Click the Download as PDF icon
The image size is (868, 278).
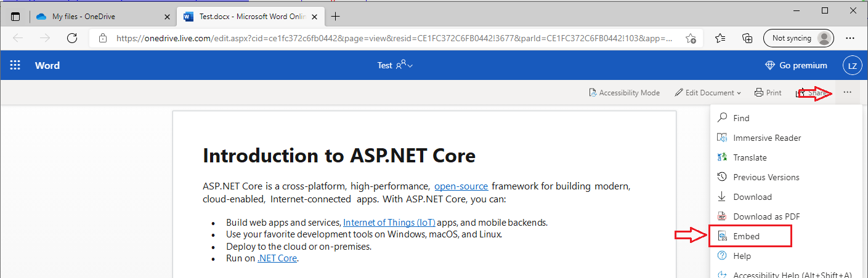click(723, 216)
